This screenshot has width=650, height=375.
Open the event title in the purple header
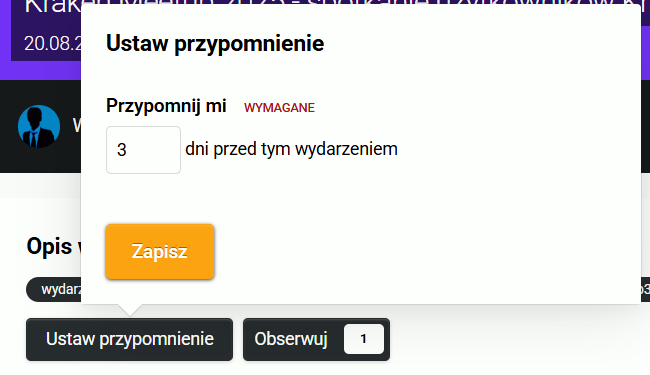pos(53,7)
